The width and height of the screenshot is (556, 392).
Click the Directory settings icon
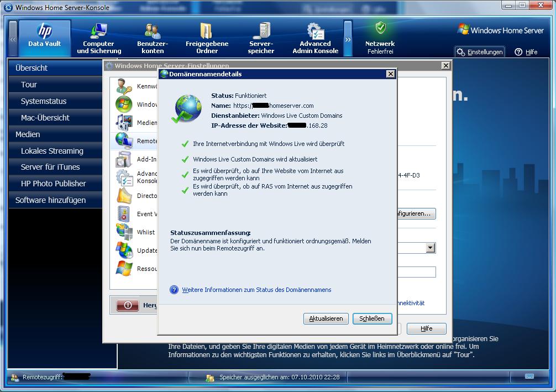[x=124, y=196]
